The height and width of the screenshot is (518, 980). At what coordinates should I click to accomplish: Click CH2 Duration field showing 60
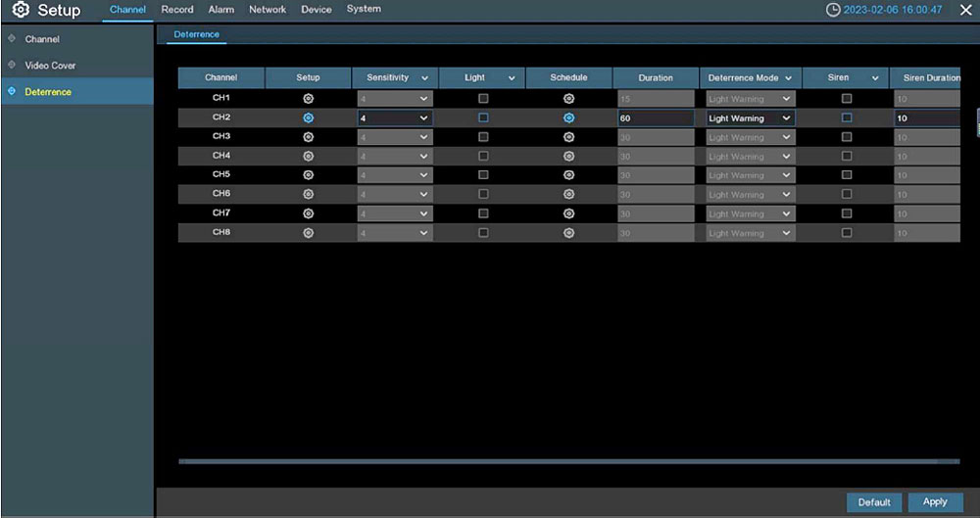[656, 118]
